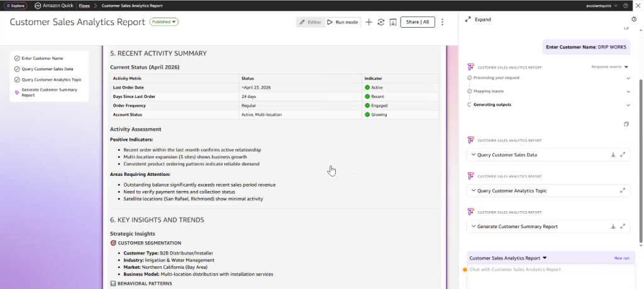Expand the Mapping inputs event

point(628,92)
